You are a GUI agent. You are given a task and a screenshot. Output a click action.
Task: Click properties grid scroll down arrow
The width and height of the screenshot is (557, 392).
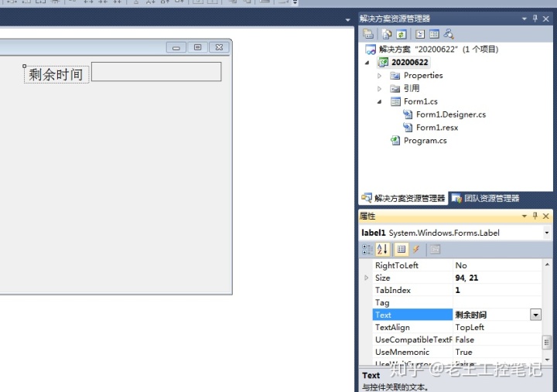[547, 360]
